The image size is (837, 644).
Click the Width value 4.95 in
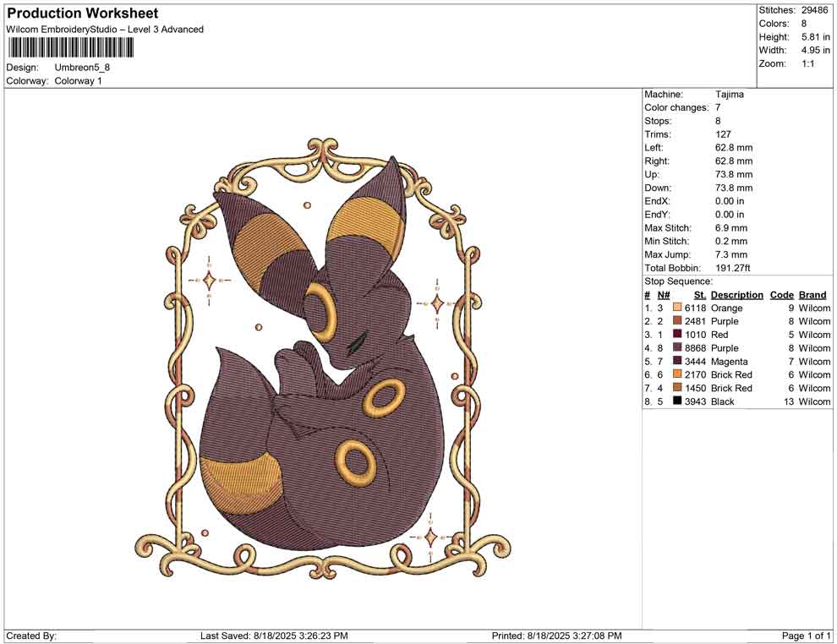click(816, 50)
